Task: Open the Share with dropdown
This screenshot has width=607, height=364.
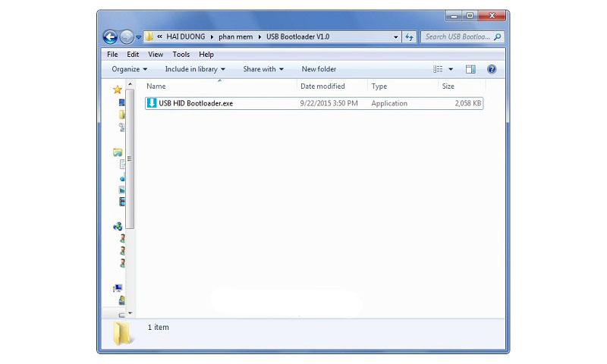Action: point(263,69)
